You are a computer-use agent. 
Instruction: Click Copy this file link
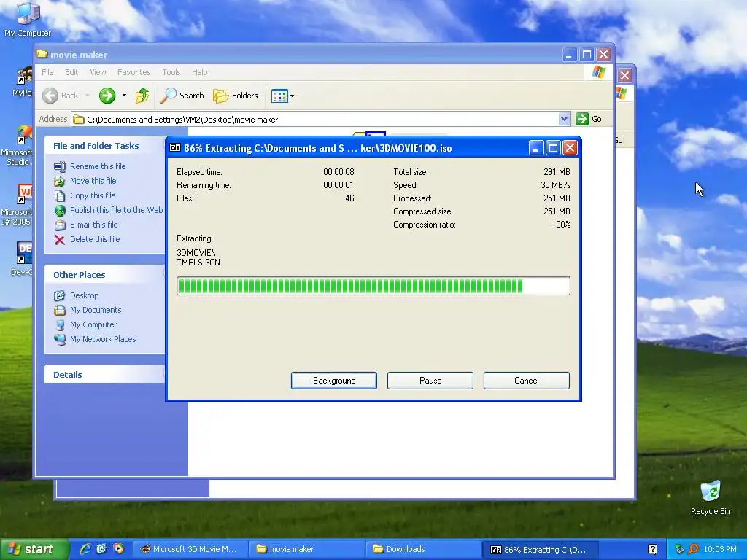coord(93,195)
